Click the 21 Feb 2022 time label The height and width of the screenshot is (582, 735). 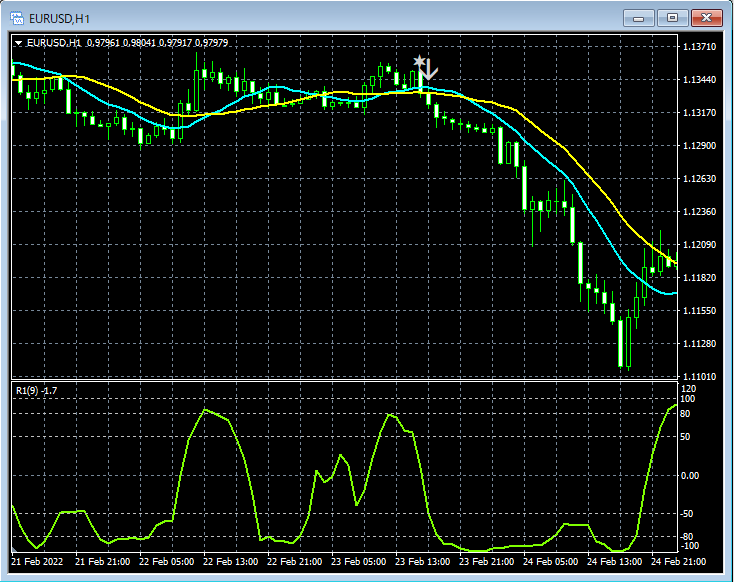[x=37, y=561]
